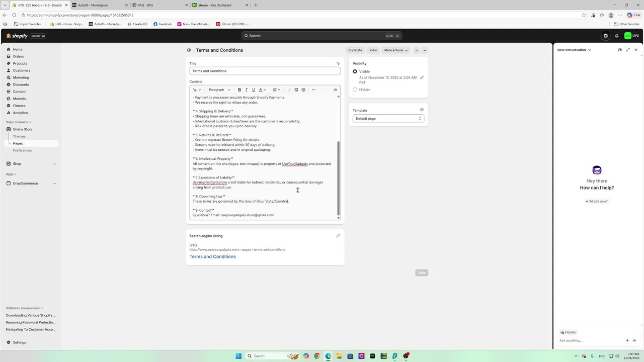
Task: Click the Title input field
Action: coord(265,71)
